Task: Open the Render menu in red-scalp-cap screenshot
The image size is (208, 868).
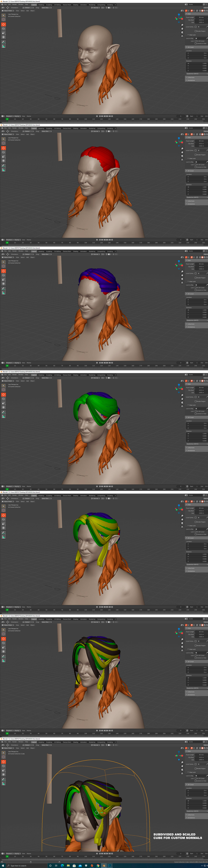Action: pyautogui.click(x=14, y=128)
